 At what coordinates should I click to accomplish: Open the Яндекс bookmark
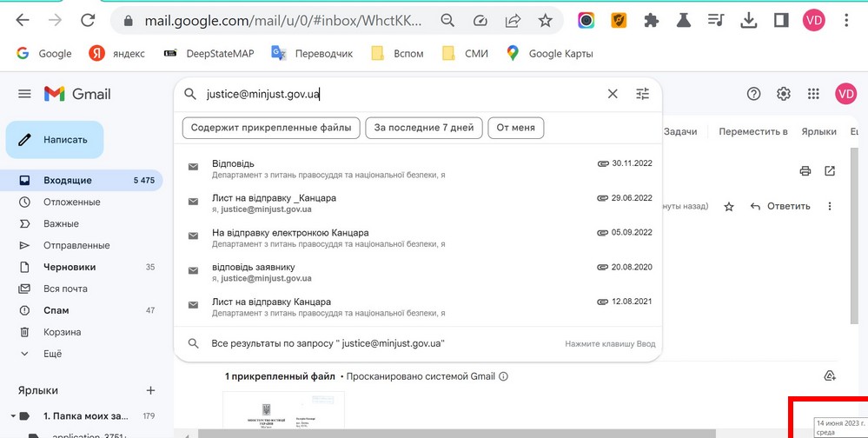coord(116,54)
